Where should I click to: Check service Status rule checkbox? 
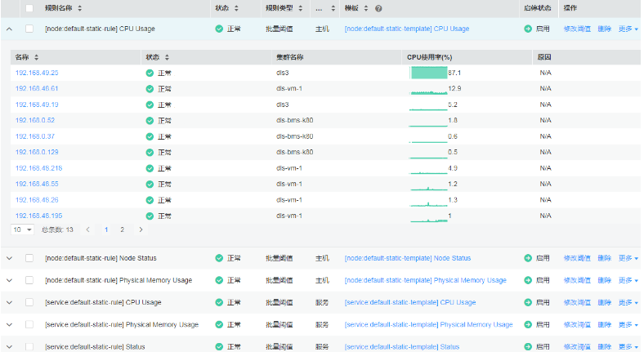(x=29, y=346)
